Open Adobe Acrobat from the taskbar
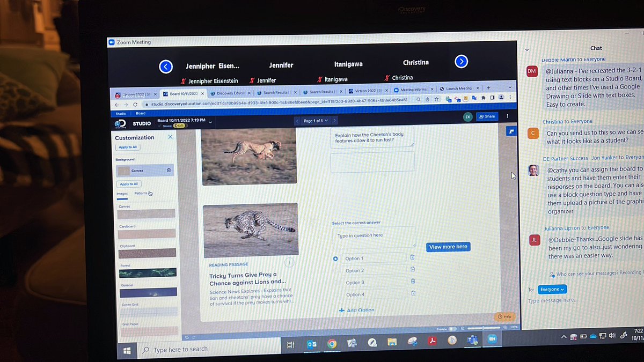This screenshot has height=362, width=644. [x=432, y=341]
